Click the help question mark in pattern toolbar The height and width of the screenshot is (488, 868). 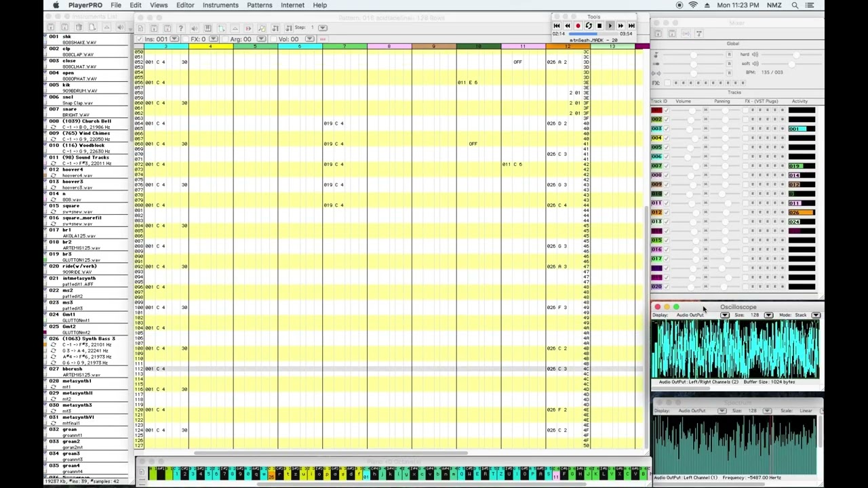pyautogui.click(x=180, y=28)
